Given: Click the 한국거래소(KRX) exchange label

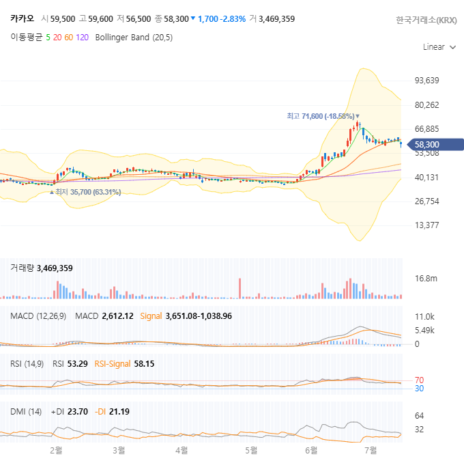Looking at the screenshot, I should 426,20.
